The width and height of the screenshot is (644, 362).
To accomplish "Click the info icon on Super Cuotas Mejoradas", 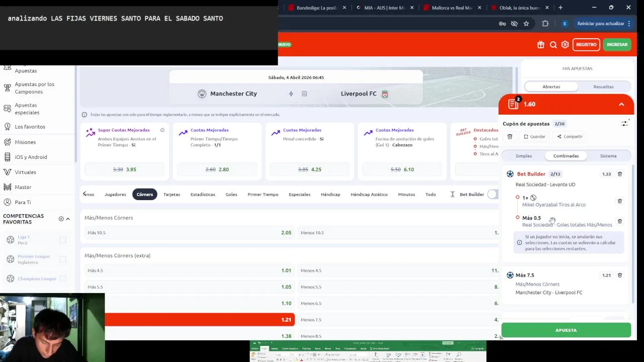I will coord(162,130).
